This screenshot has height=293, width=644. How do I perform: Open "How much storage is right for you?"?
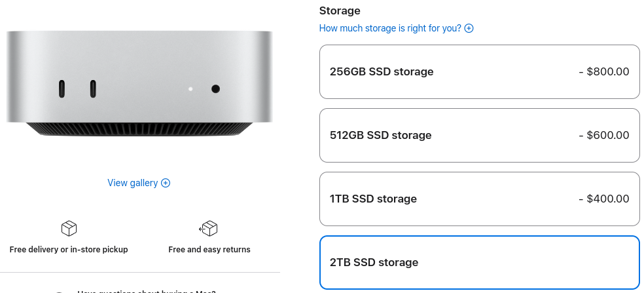pyautogui.click(x=390, y=28)
